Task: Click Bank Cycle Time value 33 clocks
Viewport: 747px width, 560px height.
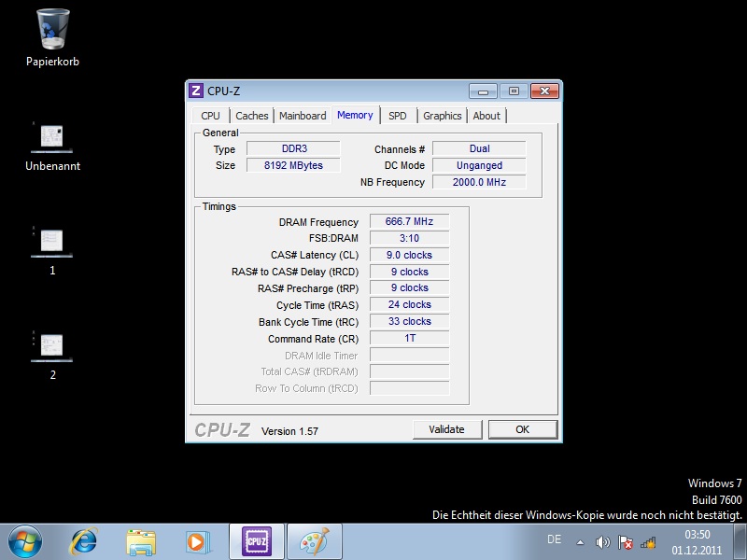Action: coord(409,321)
